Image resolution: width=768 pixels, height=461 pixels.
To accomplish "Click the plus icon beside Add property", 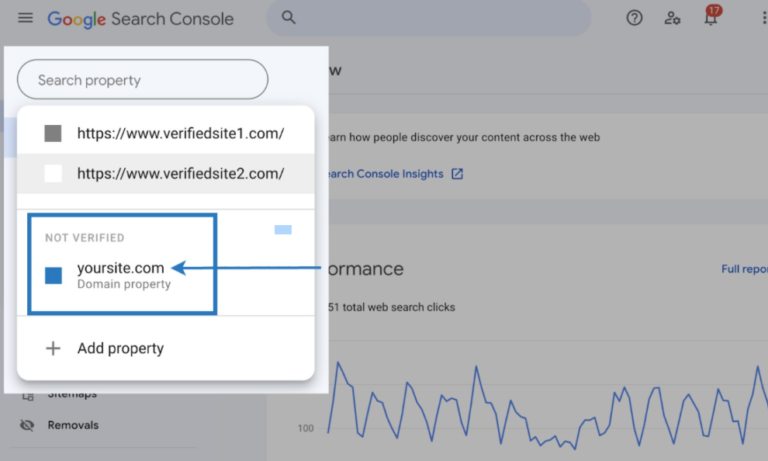I will [x=53, y=348].
